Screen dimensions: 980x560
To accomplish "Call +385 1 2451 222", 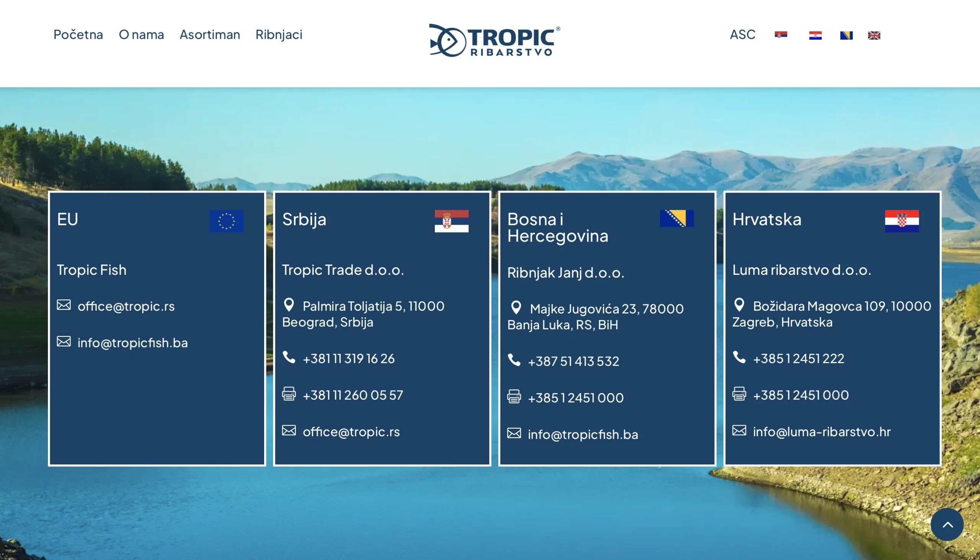I will tap(799, 358).
